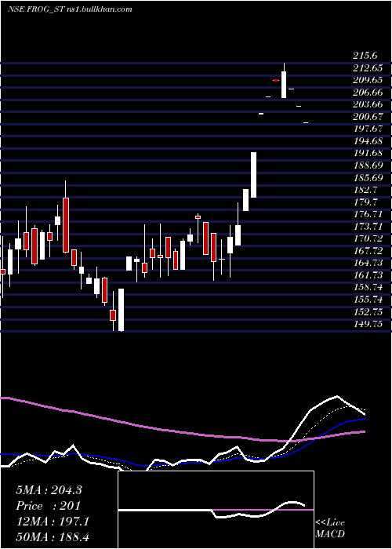Select the 176.71 axis label
This screenshot has width=392, height=549.
pyautogui.click(x=368, y=214)
